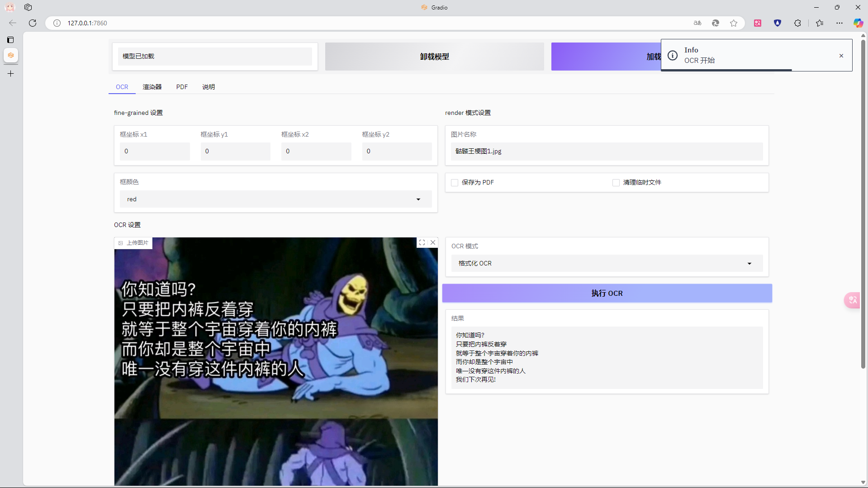Screen dimensions: 868x488
Task: Click the page vertical scrollbar
Action: pos(863,204)
